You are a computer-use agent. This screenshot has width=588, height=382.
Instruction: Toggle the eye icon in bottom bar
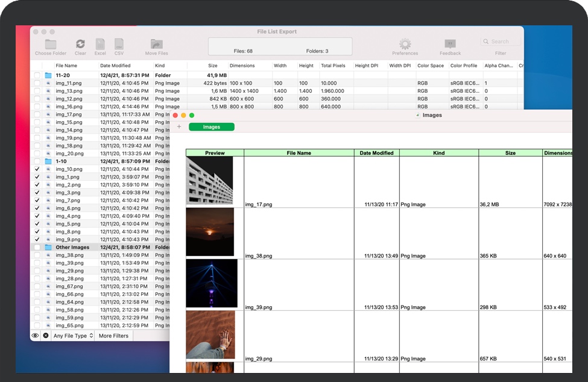(x=36, y=336)
